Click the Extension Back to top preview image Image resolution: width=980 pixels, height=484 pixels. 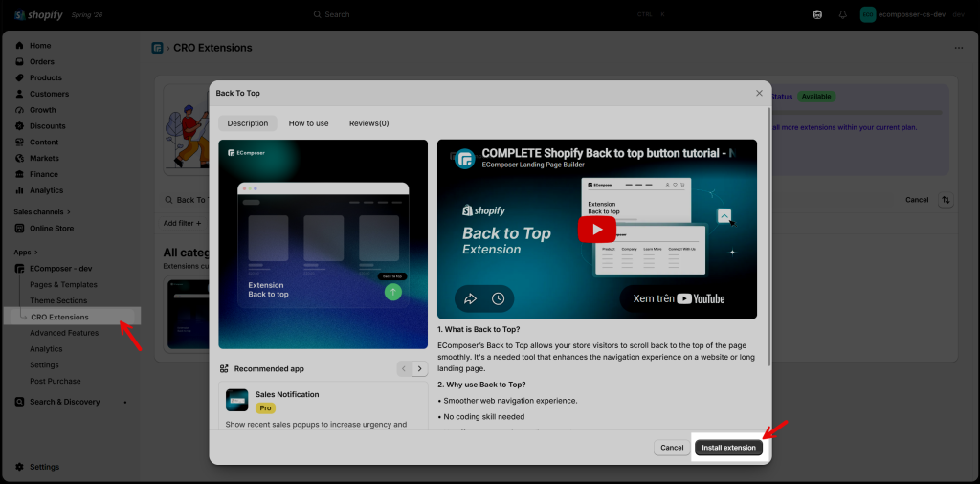coord(323,244)
